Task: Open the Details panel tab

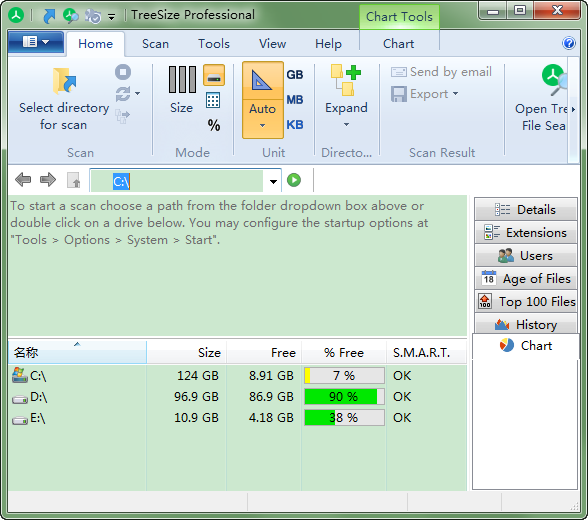Action: coord(525,210)
